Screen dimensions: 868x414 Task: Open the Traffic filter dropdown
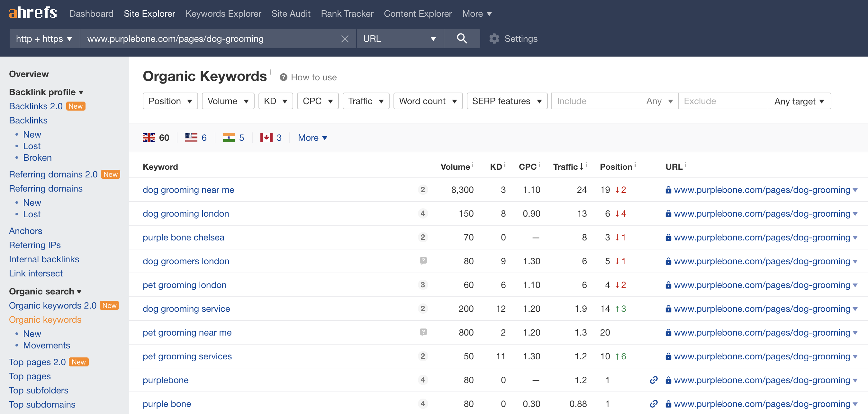[366, 101]
